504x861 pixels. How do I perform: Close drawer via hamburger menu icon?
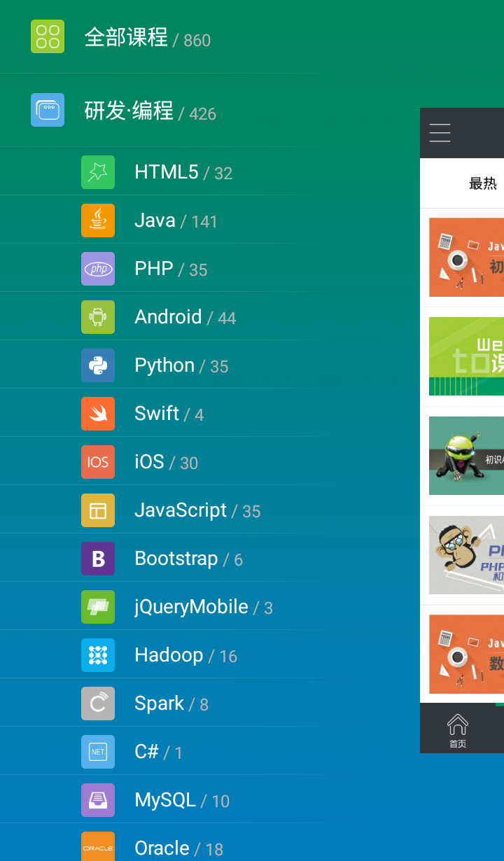(x=440, y=133)
